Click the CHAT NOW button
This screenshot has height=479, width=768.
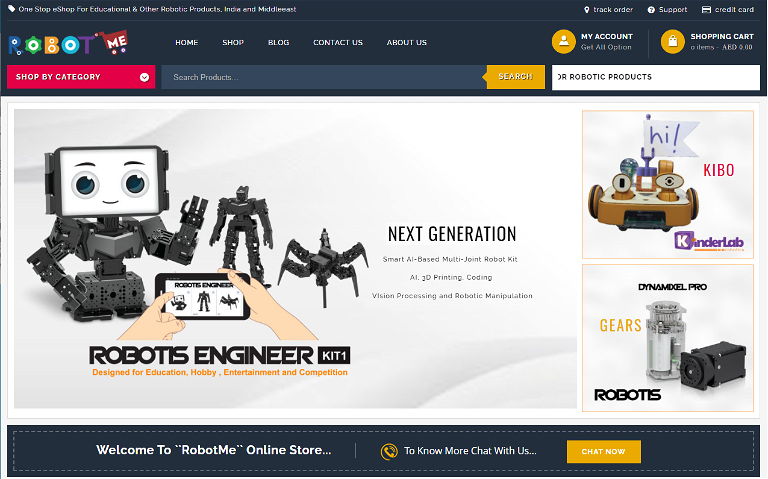(603, 452)
